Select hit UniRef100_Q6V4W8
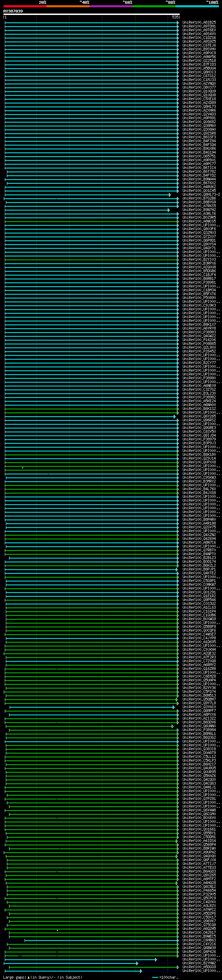The image size is (222, 980). 199,810
